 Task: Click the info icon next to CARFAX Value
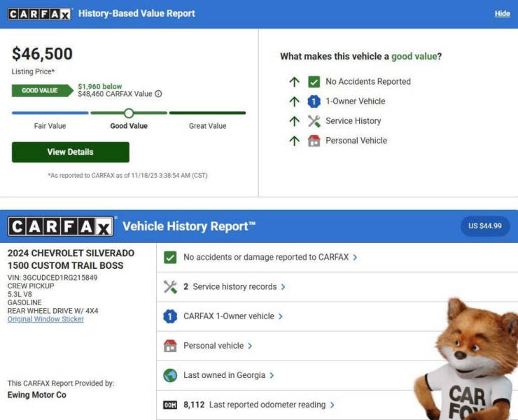tap(158, 94)
